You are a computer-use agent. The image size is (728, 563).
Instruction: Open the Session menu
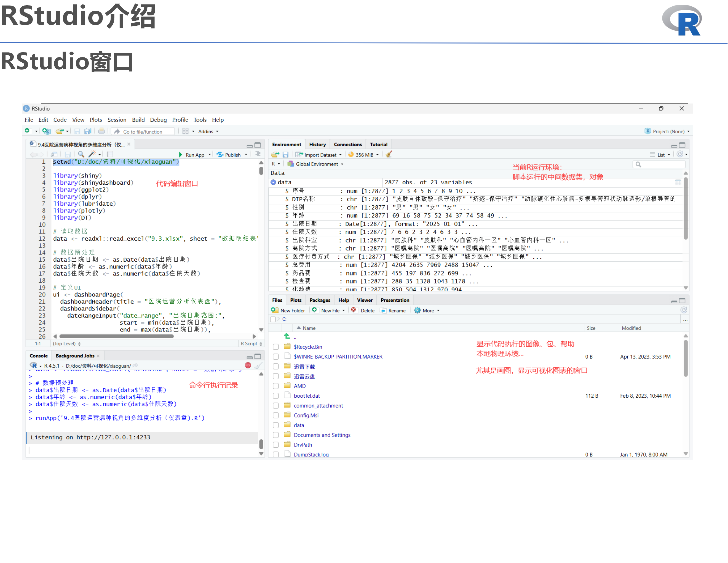[x=117, y=119]
